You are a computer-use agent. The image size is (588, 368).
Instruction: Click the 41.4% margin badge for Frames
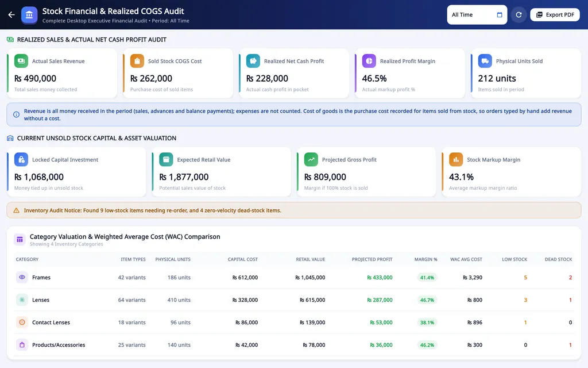click(427, 278)
